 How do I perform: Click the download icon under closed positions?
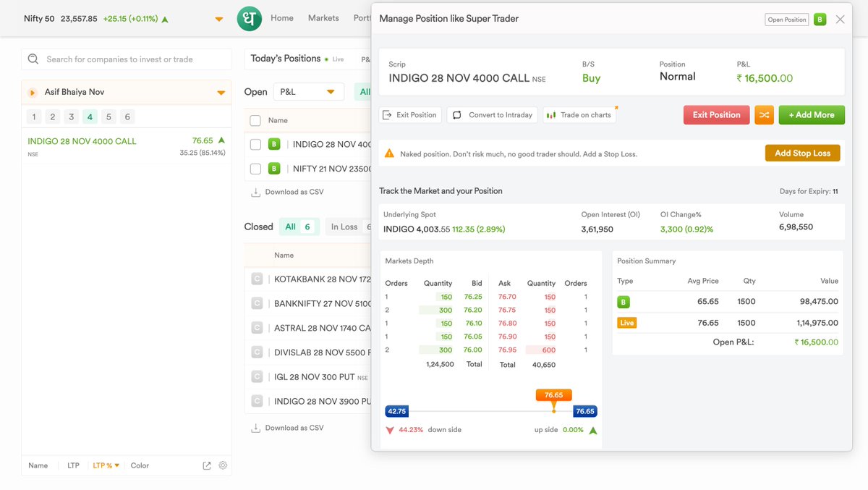click(255, 428)
